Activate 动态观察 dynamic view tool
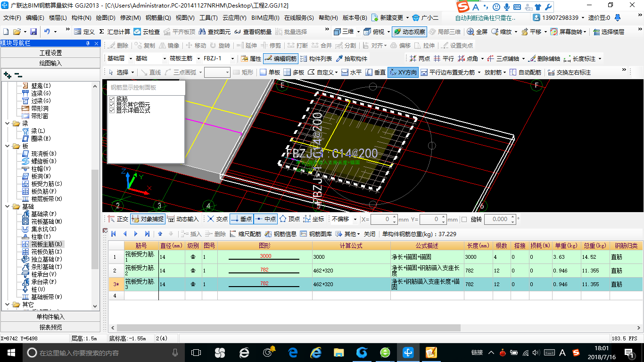The width and height of the screenshot is (644, 362). point(409,32)
